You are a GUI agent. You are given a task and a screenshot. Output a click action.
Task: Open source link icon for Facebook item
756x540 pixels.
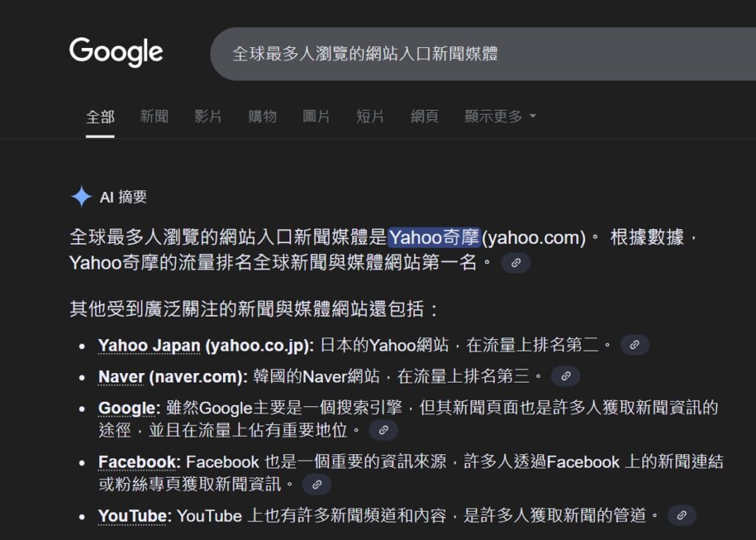click(x=317, y=484)
